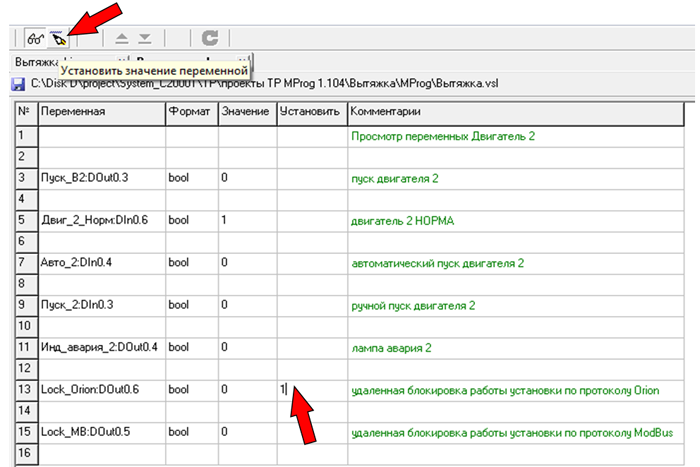Click the refresh circular arrow icon

click(209, 39)
